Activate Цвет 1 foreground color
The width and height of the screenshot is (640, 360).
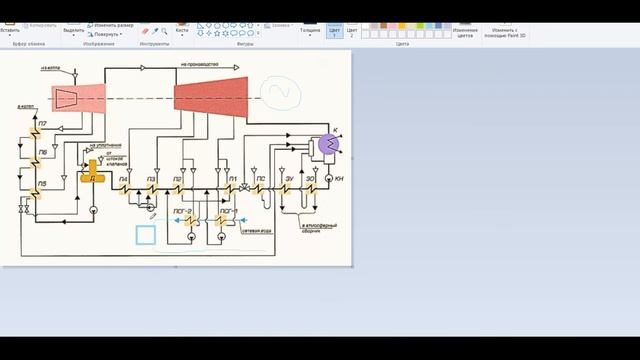point(334,31)
